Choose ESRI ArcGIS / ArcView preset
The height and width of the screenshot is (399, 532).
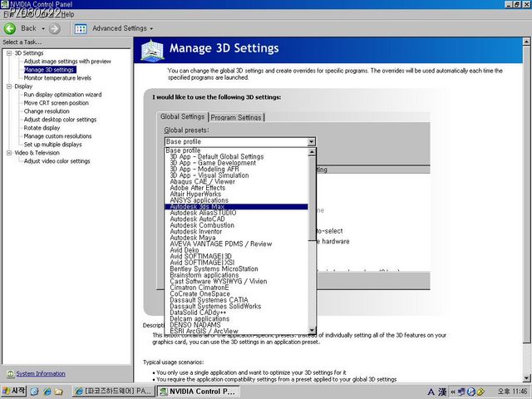tap(236, 331)
